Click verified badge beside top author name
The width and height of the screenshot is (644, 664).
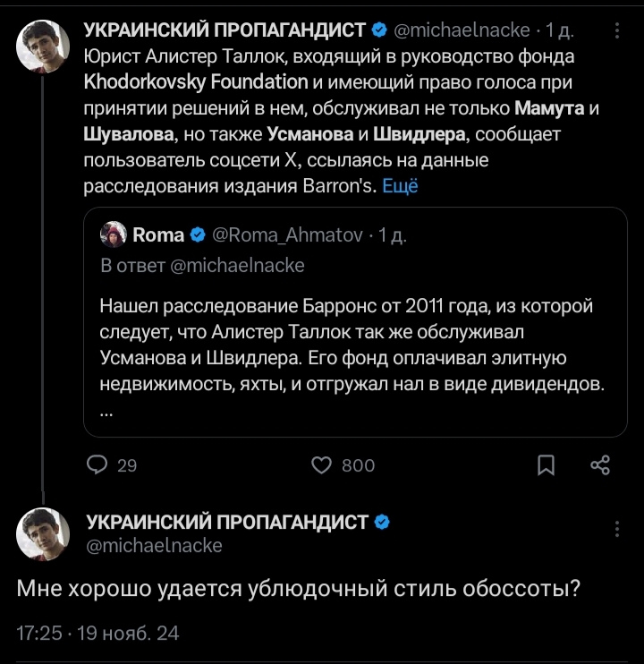379,31
